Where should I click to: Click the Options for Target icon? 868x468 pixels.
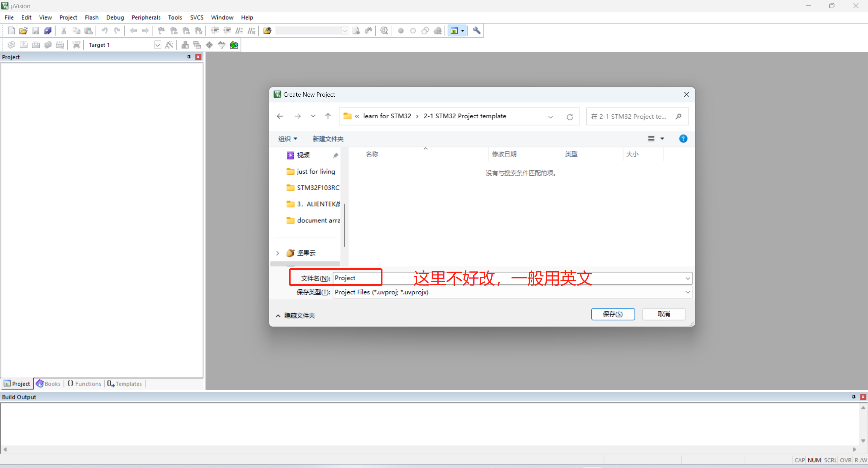point(169,45)
